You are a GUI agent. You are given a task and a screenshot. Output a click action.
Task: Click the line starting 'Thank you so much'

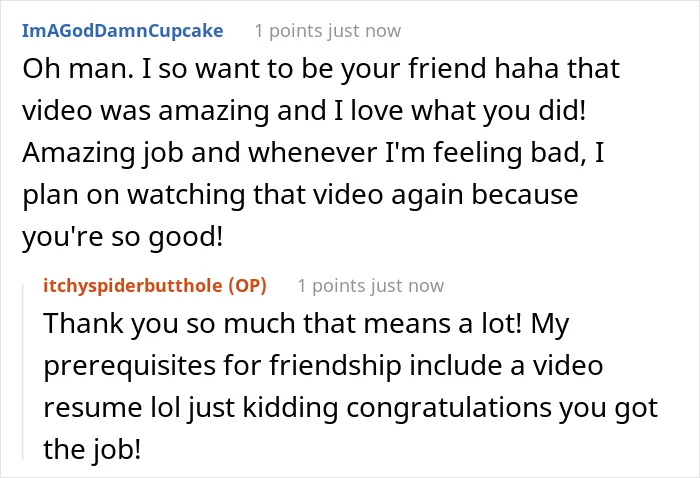click(x=306, y=324)
